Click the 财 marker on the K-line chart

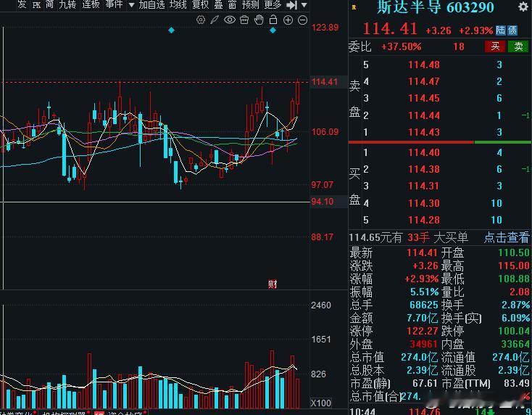tap(273, 284)
